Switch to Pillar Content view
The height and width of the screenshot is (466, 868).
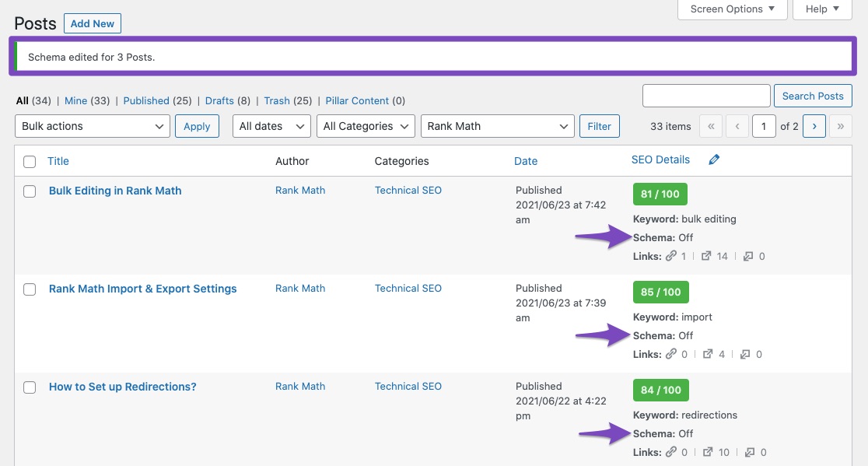point(357,100)
